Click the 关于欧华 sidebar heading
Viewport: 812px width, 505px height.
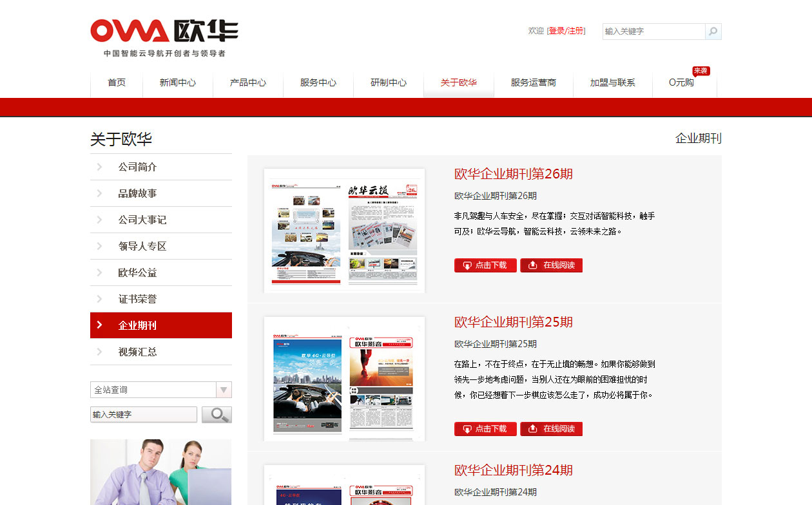(121, 139)
